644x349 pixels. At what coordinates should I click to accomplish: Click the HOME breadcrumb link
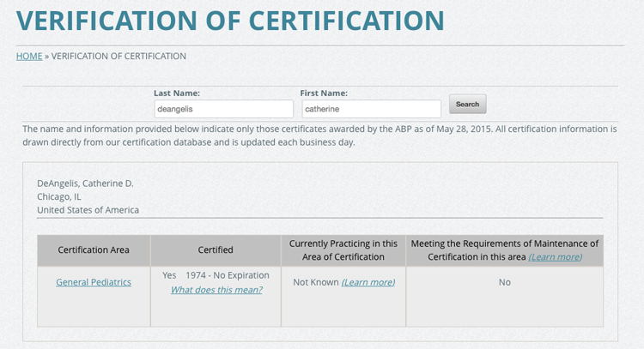pos(29,57)
